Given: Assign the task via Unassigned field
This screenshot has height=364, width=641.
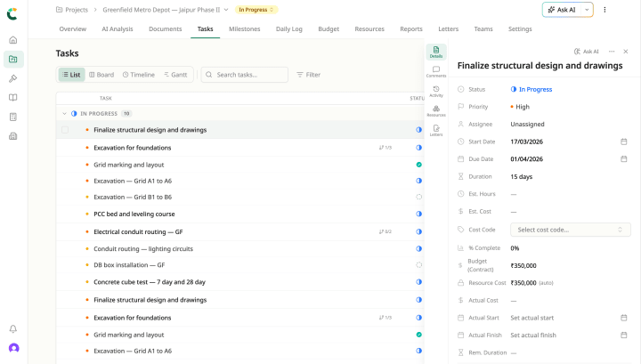Looking at the screenshot, I should [x=527, y=125].
